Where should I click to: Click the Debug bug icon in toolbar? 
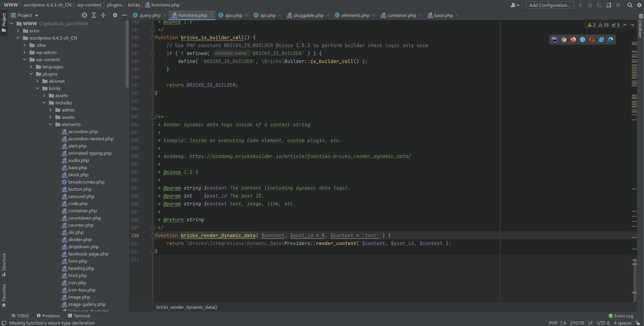tap(590, 5)
